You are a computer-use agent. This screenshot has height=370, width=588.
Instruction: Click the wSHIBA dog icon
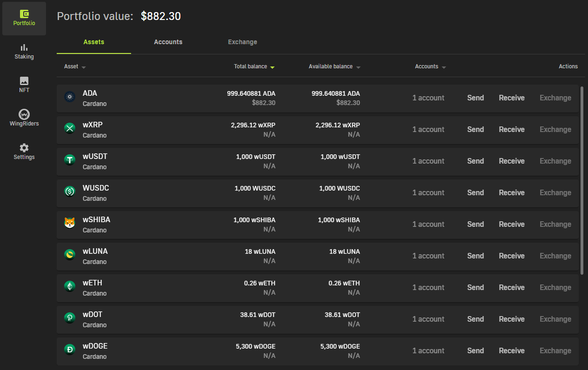[70, 224]
